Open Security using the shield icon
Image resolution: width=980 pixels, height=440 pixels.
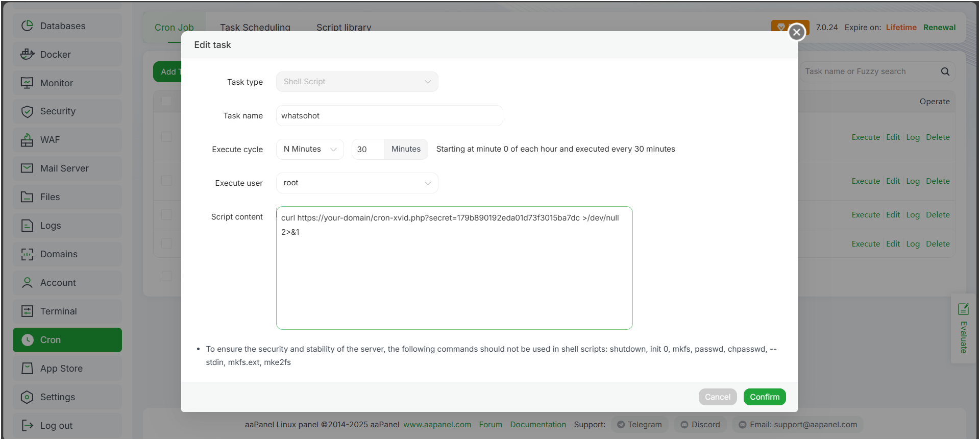pos(27,111)
